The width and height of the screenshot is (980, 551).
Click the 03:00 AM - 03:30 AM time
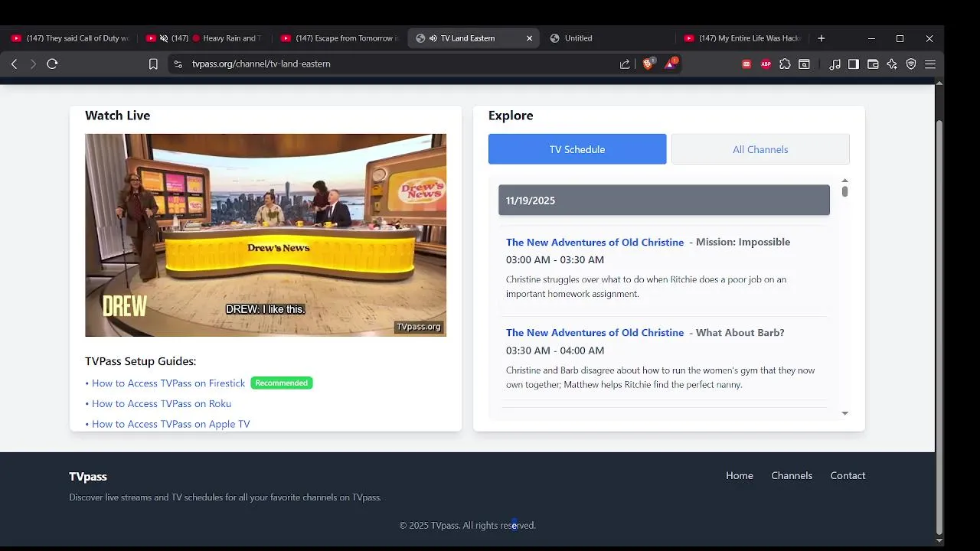[x=555, y=259]
